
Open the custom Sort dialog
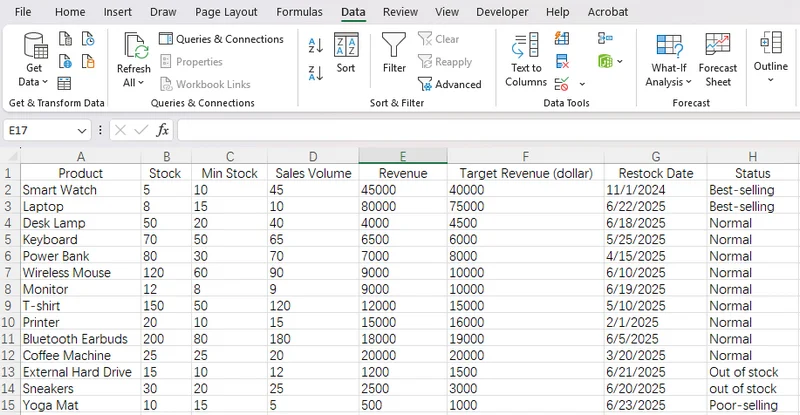point(346,53)
